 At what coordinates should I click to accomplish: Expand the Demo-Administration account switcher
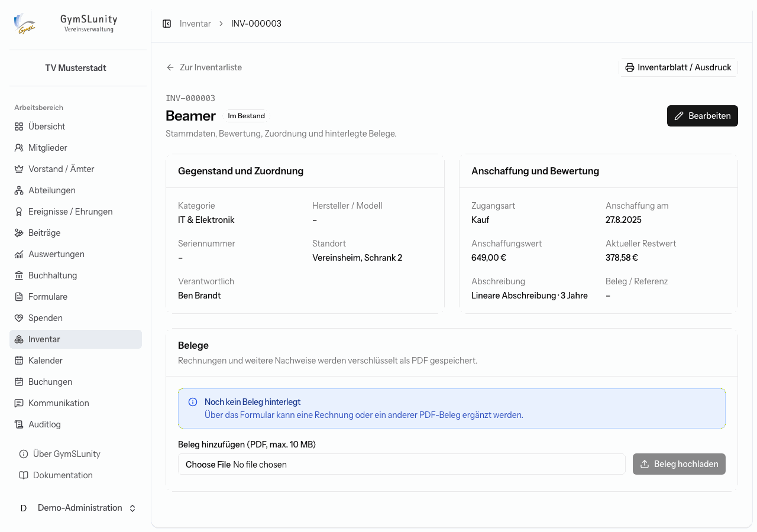tap(76, 508)
